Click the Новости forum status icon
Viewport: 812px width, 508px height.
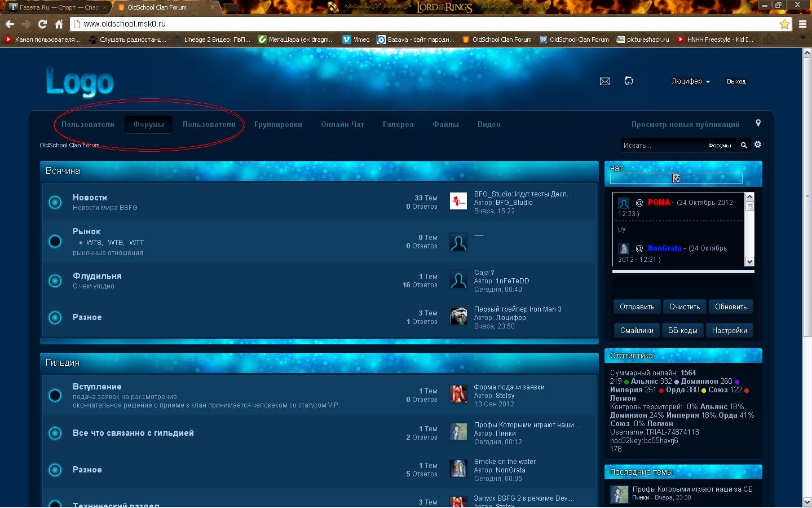tap(55, 202)
